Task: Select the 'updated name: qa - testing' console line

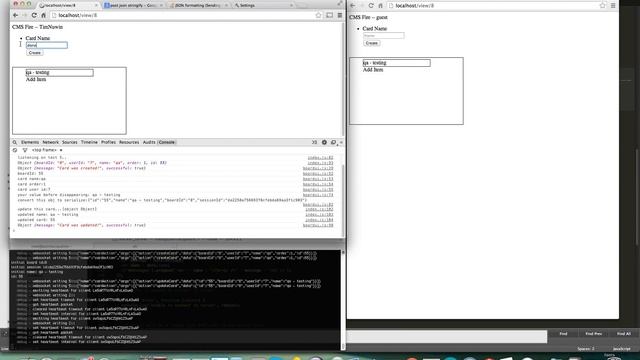Action: pos(48,214)
